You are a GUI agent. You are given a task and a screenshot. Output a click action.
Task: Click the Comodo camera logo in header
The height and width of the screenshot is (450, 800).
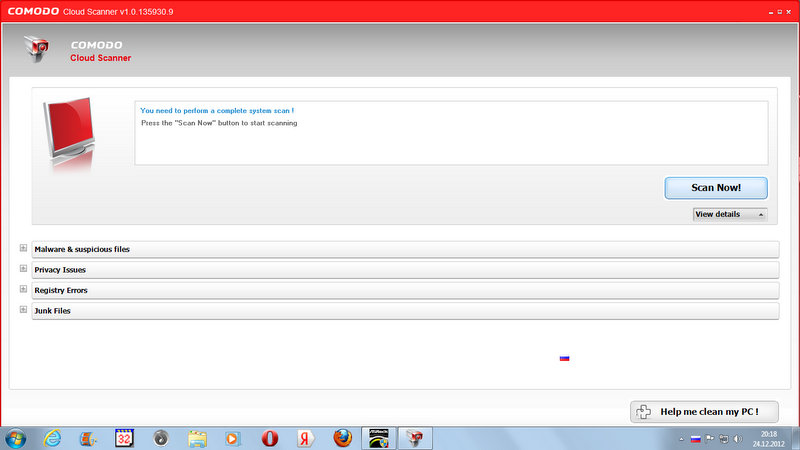(x=37, y=49)
